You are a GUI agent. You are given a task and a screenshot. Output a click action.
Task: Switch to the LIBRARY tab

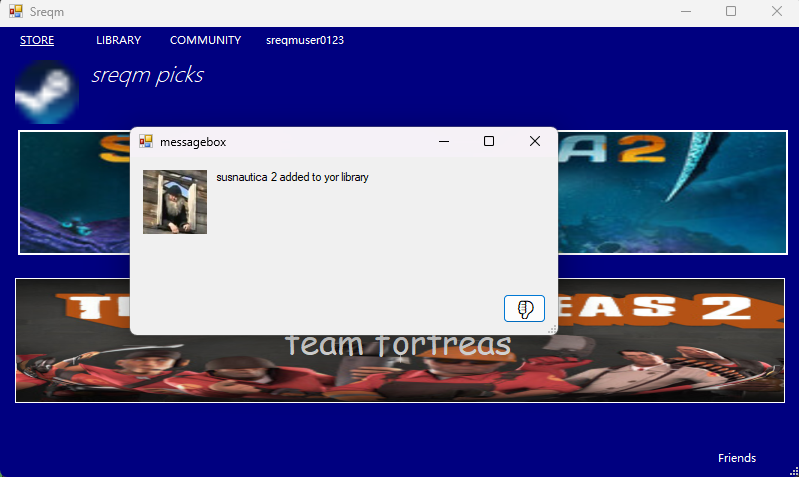coord(118,40)
